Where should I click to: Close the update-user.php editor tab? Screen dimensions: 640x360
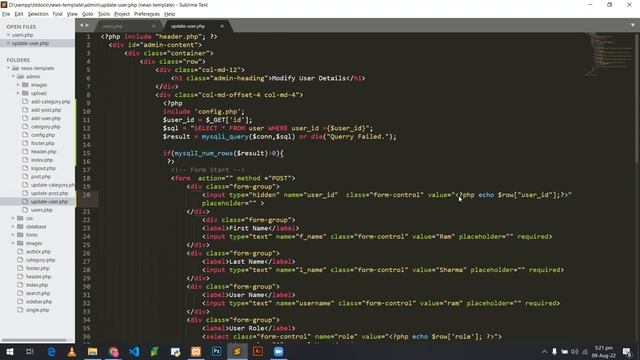tap(222, 26)
